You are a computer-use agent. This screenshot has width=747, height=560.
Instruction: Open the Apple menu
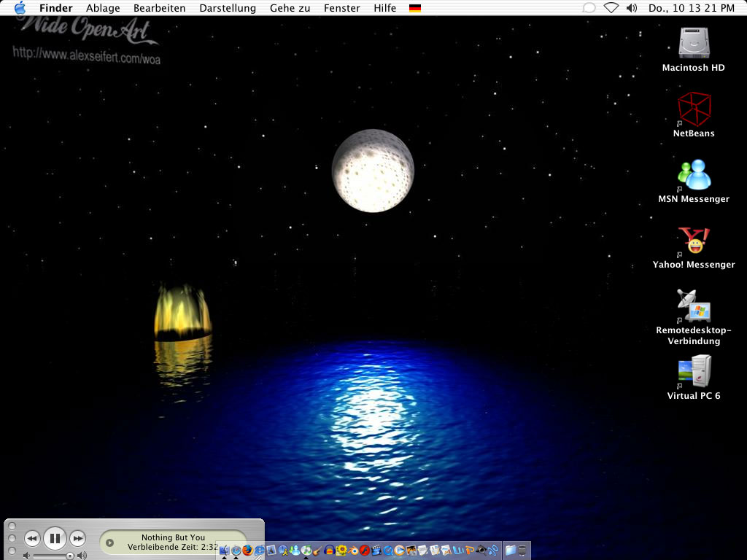(x=20, y=8)
